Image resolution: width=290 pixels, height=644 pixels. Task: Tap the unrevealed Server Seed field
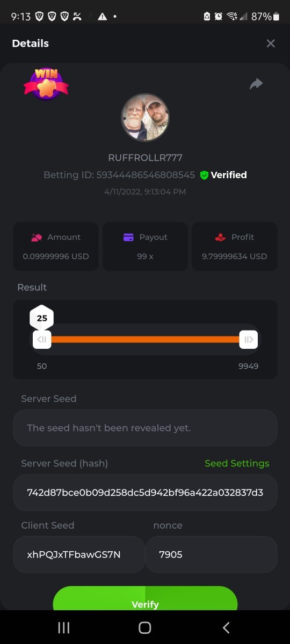click(145, 428)
